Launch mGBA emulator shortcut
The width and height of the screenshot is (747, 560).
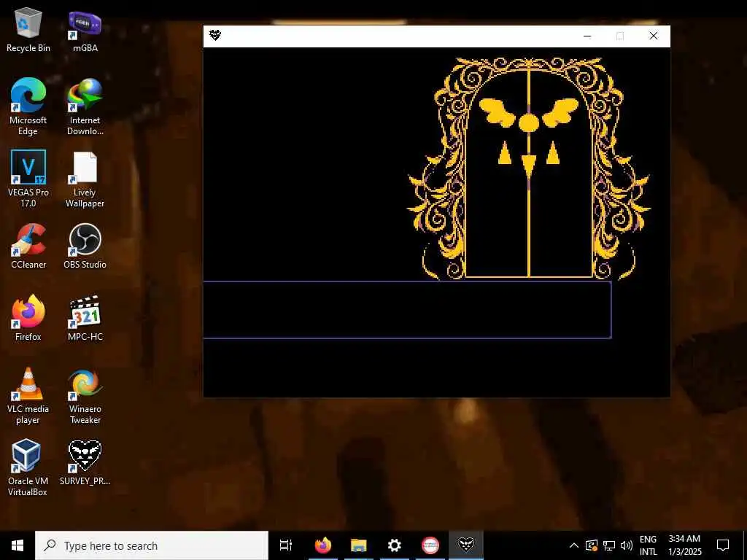coord(85,31)
